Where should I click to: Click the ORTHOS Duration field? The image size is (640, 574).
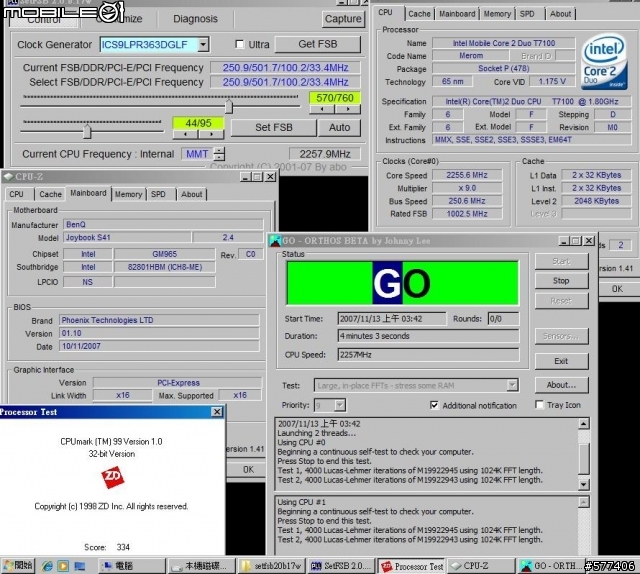(x=428, y=336)
